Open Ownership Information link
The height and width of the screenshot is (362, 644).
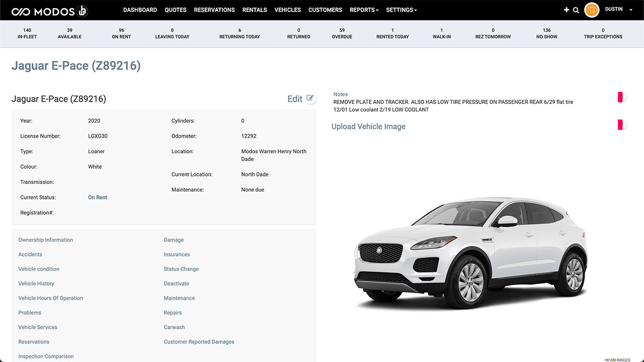click(x=46, y=240)
